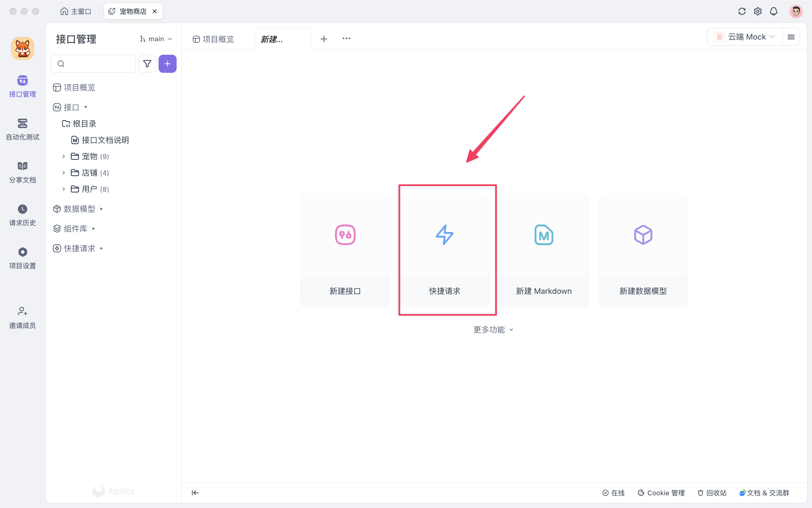
Task: Open the 请求历史 sidebar panel
Action: pos(22,215)
